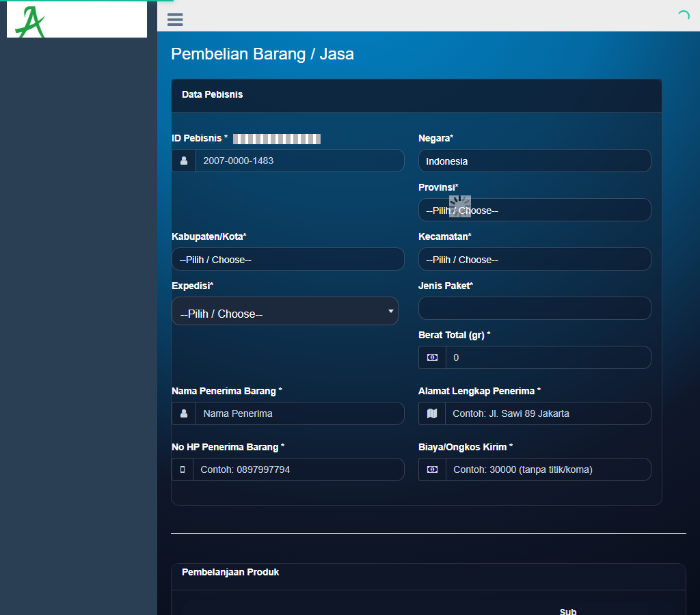Click the Jenis Paket label
700x615 pixels.
point(446,286)
